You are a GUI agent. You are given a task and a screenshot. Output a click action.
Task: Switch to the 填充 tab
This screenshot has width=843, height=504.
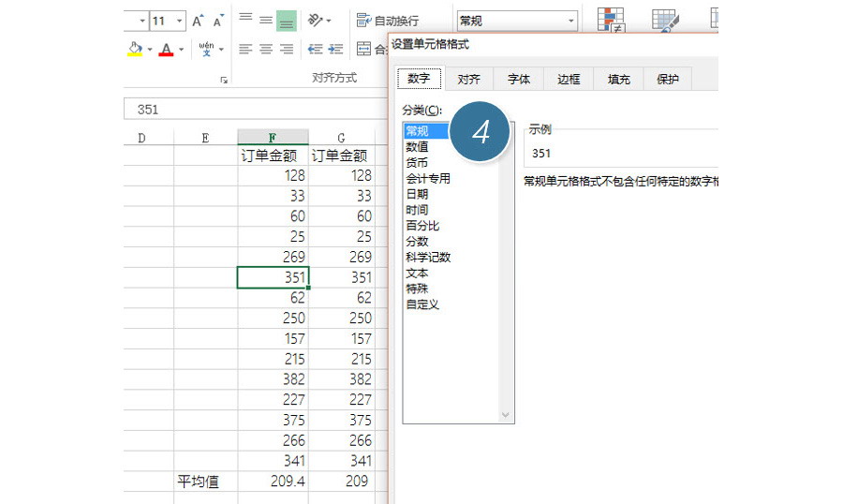click(619, 79)
